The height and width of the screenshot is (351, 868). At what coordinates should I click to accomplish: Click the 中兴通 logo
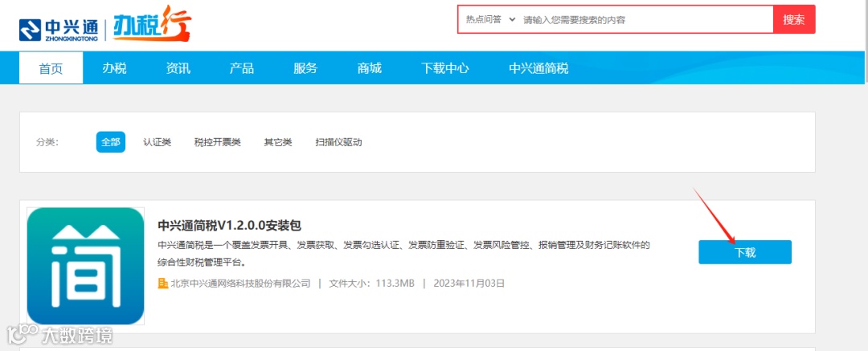tap(59, 30)
